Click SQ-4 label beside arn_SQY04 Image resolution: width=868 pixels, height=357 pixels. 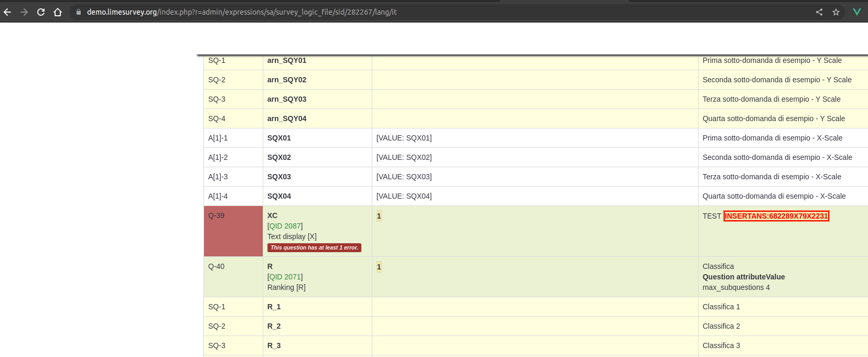pyautogui.click(x=217, y=118)
